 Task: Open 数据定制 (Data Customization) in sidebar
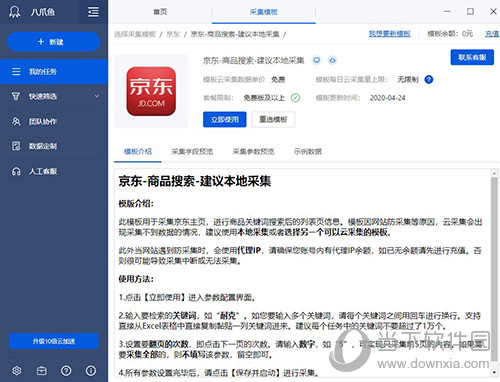[x=54, y=146]
